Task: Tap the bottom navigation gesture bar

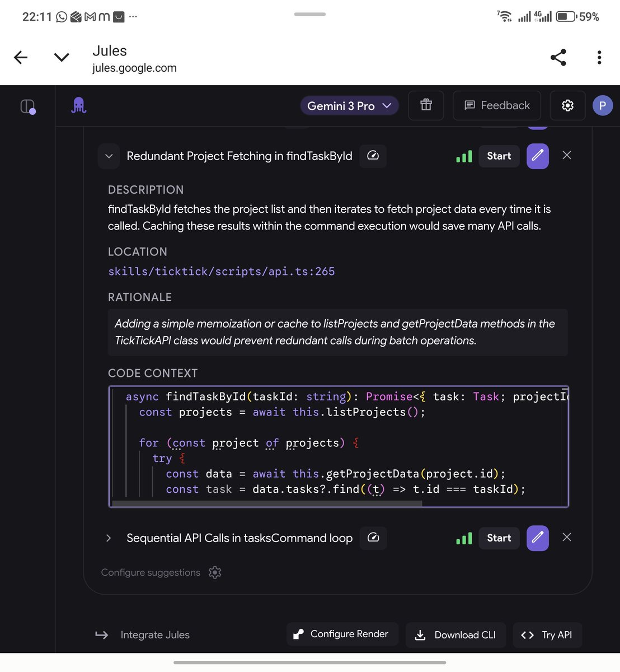Action: (309, 662)
